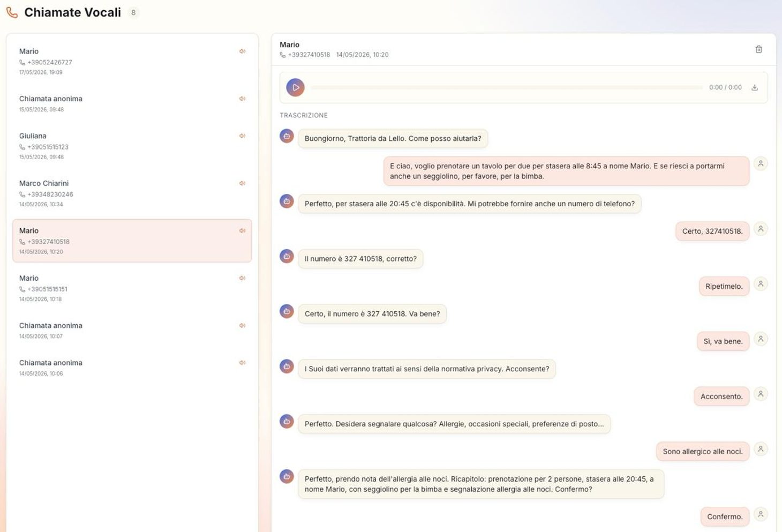Click message 'Buongiorno, Trattoria da Lello. Come posso aiutarla?'
The height and width of the screenshot is (532, 782).
pyautogui.click(x=393, y=138)
